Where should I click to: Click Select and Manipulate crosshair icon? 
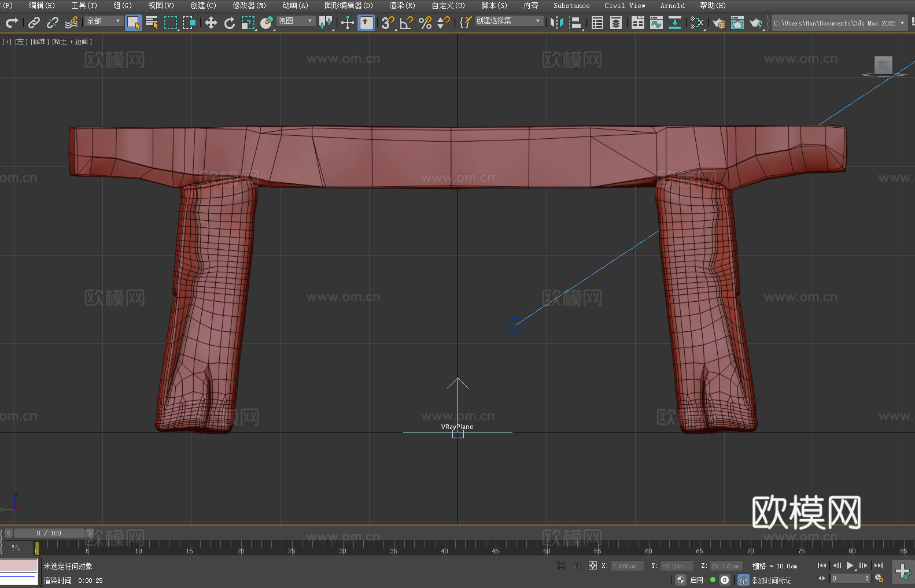point(348,23)
